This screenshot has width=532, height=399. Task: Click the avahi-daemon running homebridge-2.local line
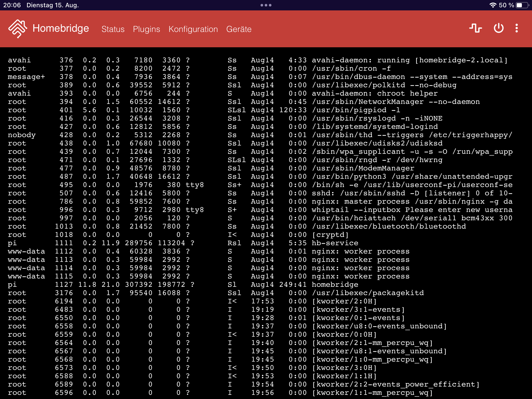(x=409, y=60)
